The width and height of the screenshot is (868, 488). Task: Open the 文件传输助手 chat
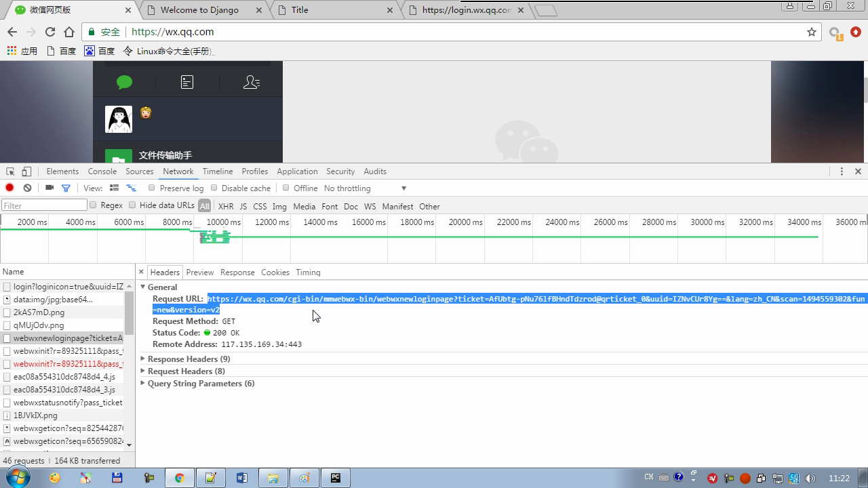[188, 153]
